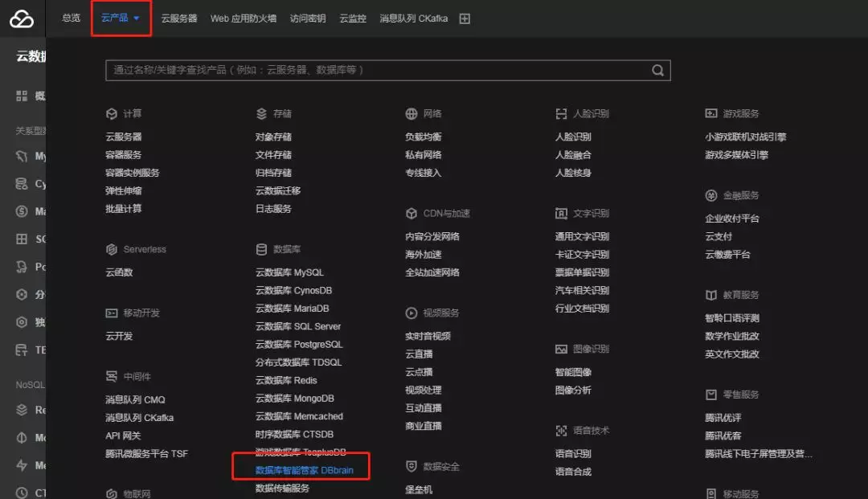This screenshot has width=868, height=499.
Task: Open 云监控 in the top navigation
Action: (x=353, y=18)
